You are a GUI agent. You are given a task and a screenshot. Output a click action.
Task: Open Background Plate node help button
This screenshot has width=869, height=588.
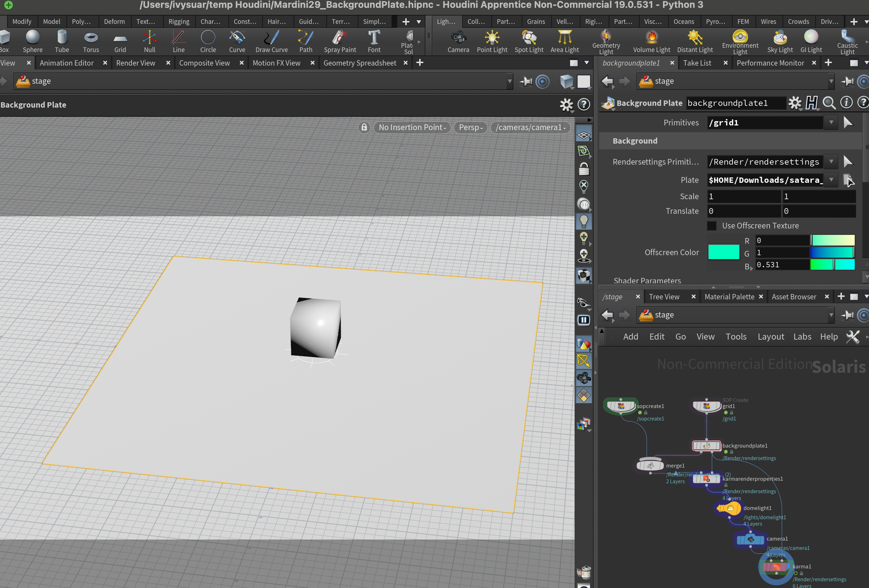click(x=863, y=103)
